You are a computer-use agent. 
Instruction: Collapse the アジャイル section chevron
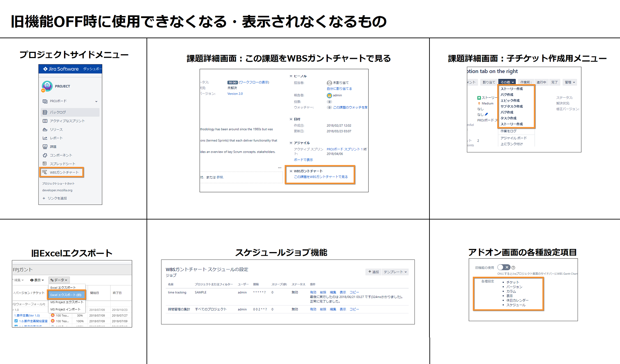click(x=291, y=143)
